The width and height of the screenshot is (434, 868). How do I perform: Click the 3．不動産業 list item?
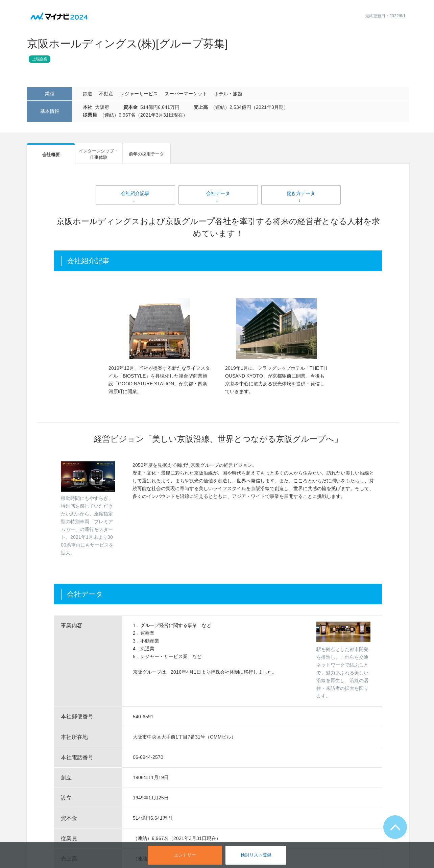(146, 641)
